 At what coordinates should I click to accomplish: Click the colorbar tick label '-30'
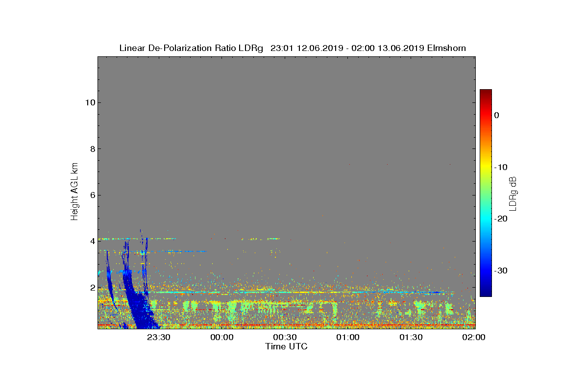pos(500,270)
